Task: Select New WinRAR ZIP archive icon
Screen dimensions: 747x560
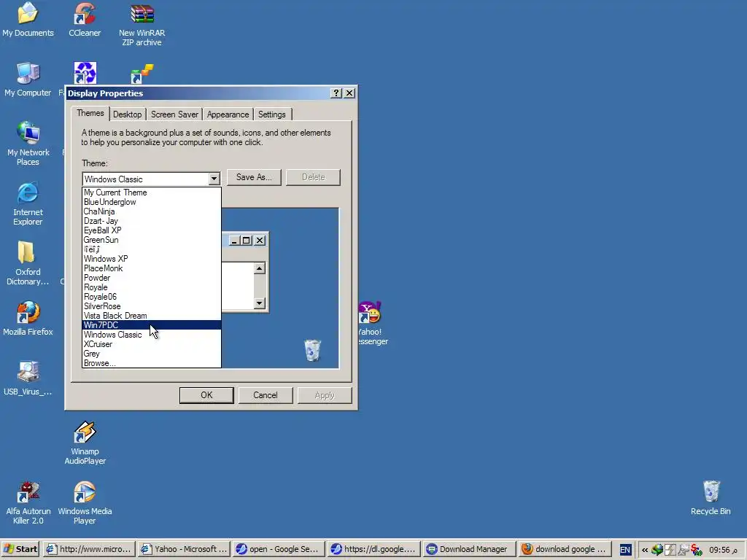Action: pos(142,25)
